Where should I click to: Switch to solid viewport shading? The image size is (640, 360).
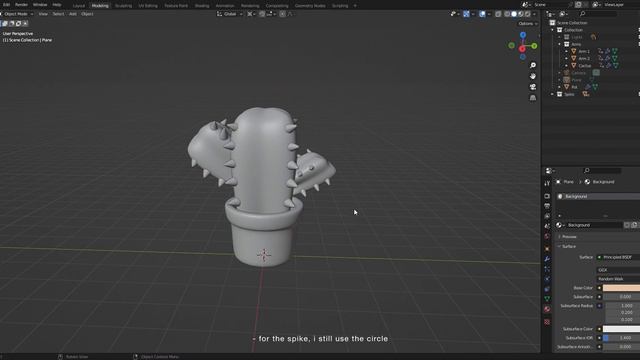pyautogui.click(x=514, y=14)
